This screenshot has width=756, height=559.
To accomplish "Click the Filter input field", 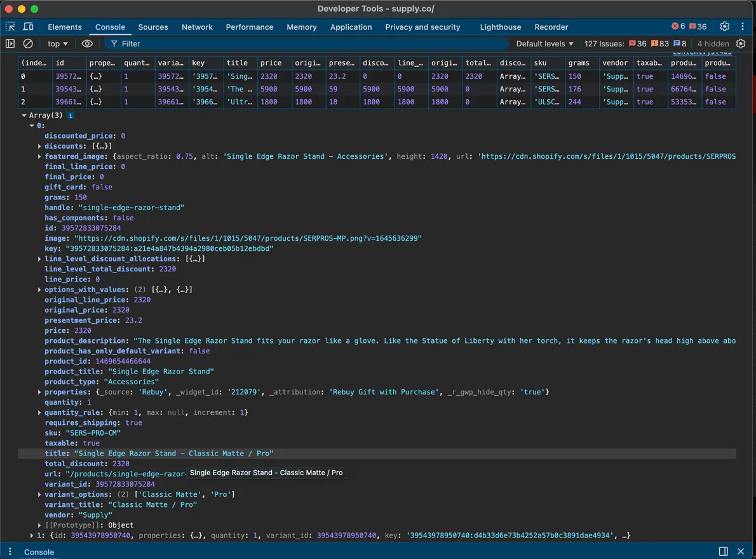I will click(x=306, y=43).
